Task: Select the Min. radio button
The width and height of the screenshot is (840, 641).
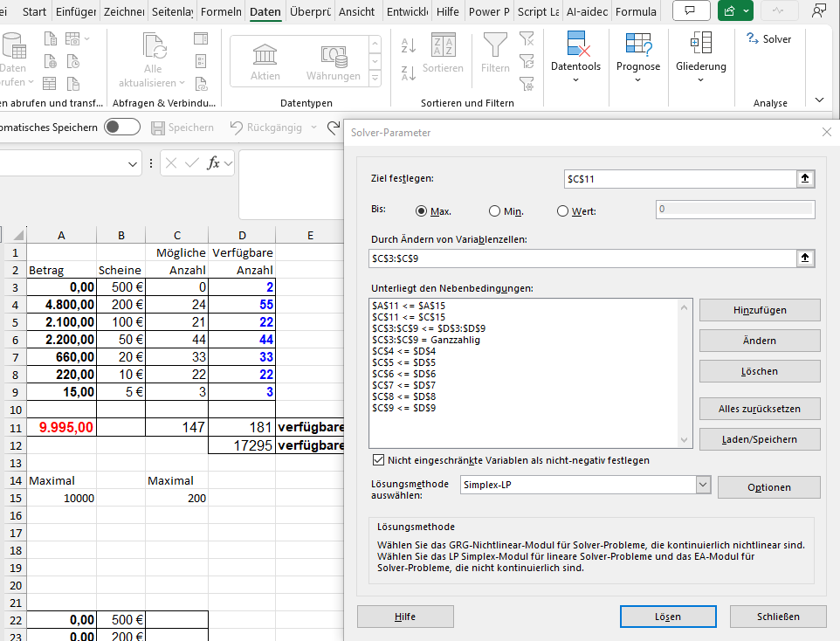Action: 494,211
